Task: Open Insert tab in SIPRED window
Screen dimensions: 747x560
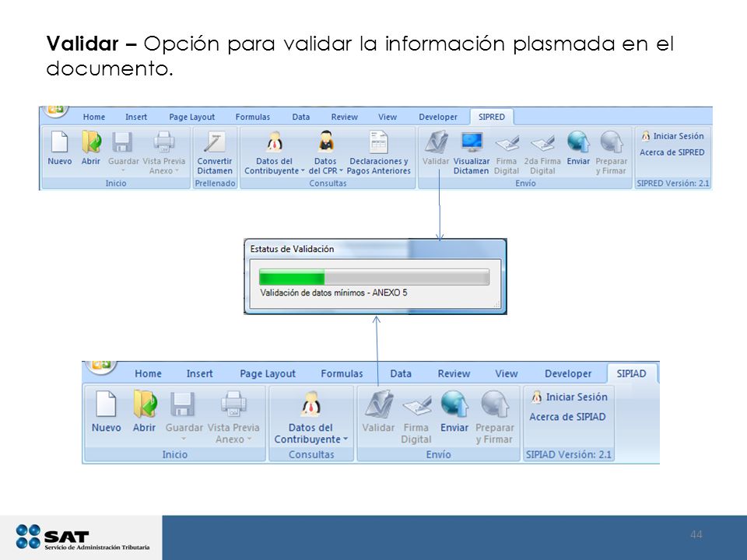Action: click(x=136, y=117)
